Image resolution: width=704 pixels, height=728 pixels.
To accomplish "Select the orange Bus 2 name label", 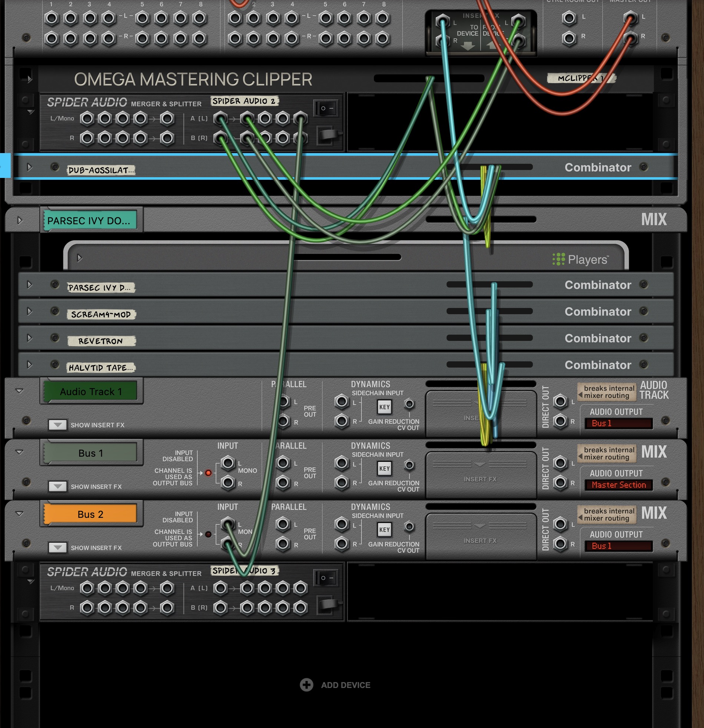I will pos(91,514).
